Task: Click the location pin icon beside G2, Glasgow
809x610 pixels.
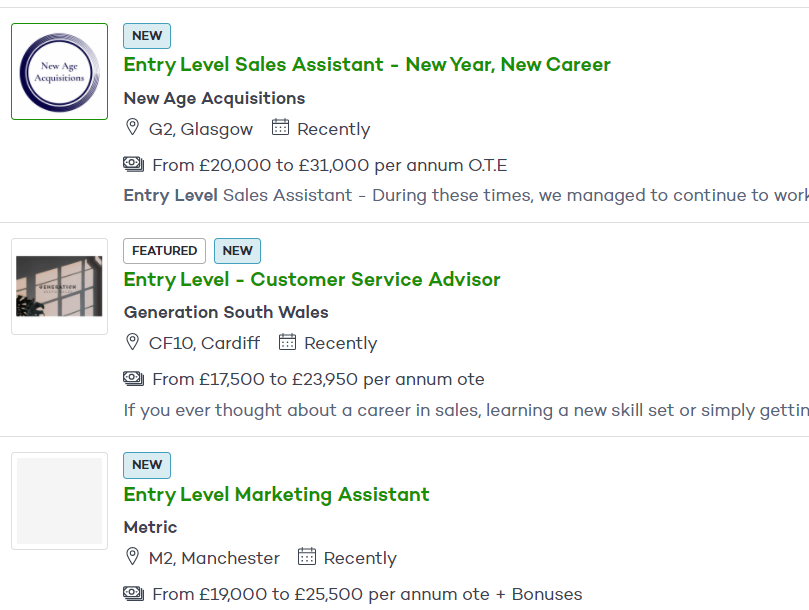Action: point(132,128)
